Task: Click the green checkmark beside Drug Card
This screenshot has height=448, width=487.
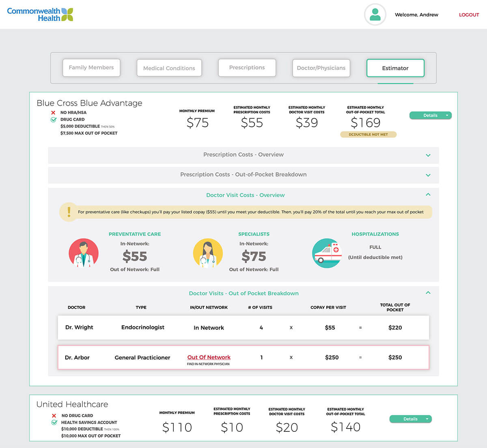Action: click(53, 119)
